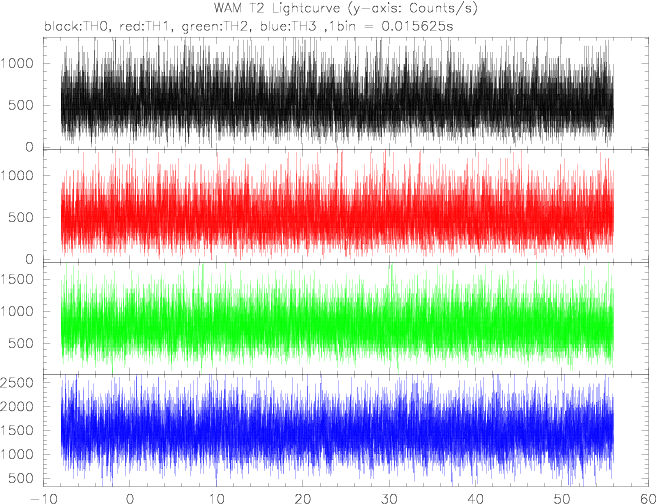657x504 pixels.
Task: Click the "2000" y-axis label of blue TH3 panel
Action: tap(17, 406)
